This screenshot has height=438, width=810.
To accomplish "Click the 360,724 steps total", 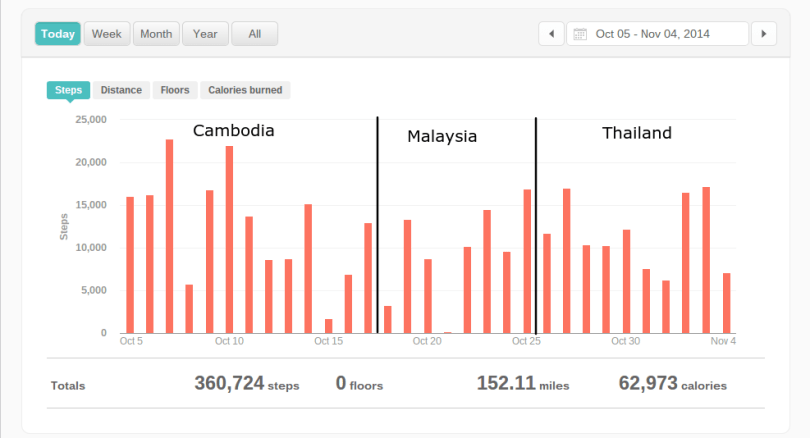I will pos(246,384).
